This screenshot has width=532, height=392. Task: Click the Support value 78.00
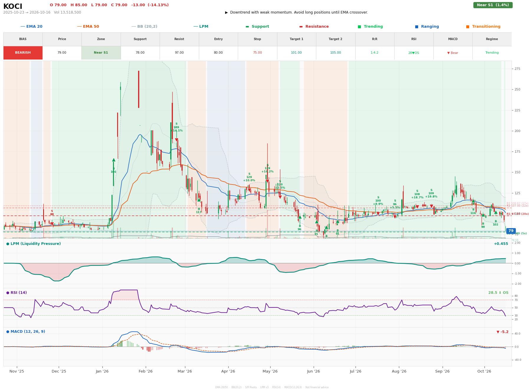(140, 53)
